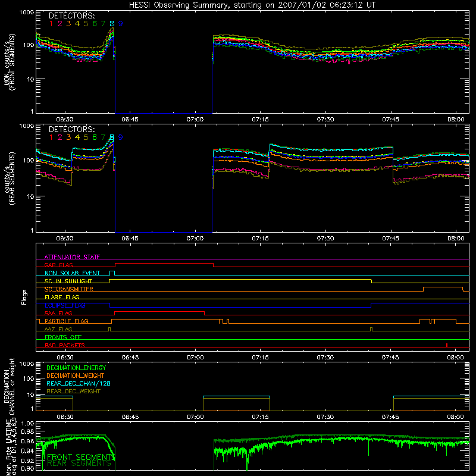Click 06:45 tick under the front segments plot
476x476 pixels.
point(130,120)
